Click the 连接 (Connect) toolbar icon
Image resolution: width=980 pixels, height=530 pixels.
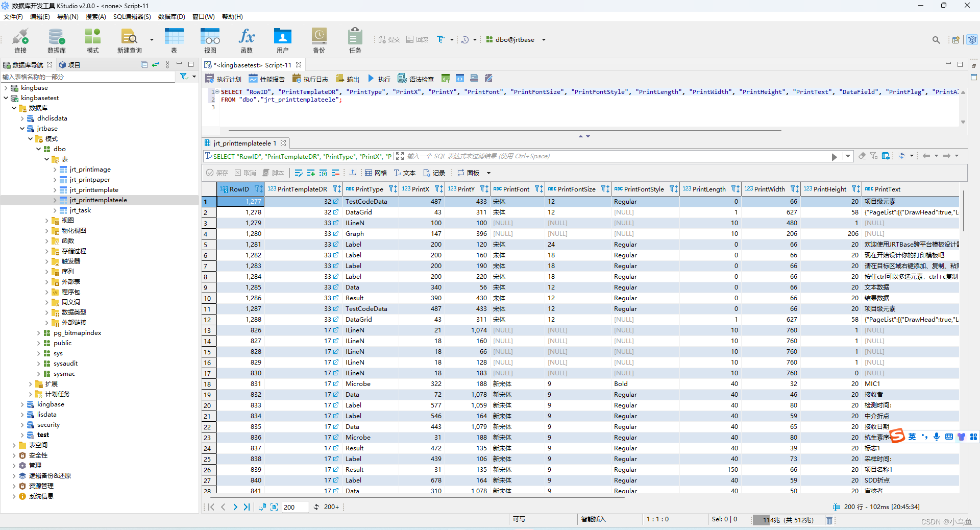(20, 41)
